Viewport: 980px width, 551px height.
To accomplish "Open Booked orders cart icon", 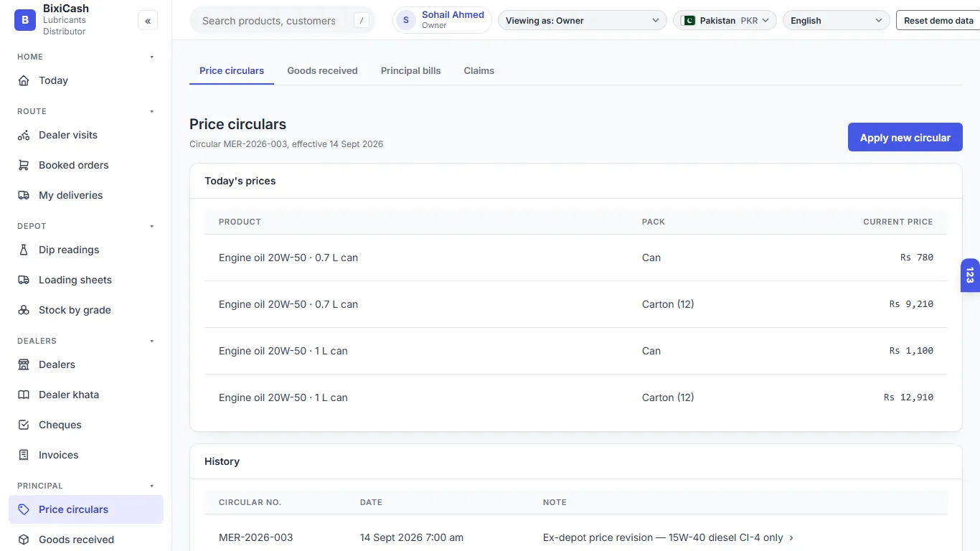I will [x=24, y=165].
